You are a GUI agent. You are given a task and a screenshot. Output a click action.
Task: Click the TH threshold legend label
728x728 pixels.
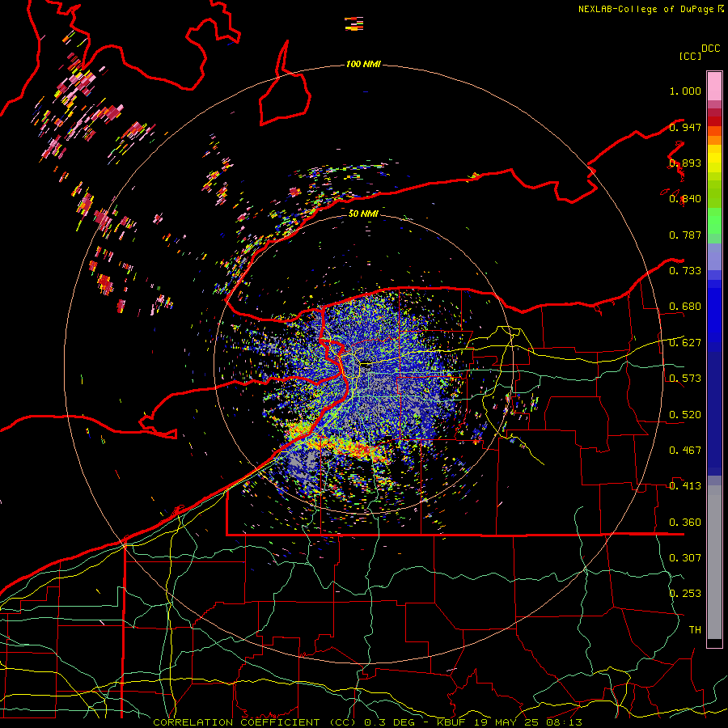tap(695, 630)
